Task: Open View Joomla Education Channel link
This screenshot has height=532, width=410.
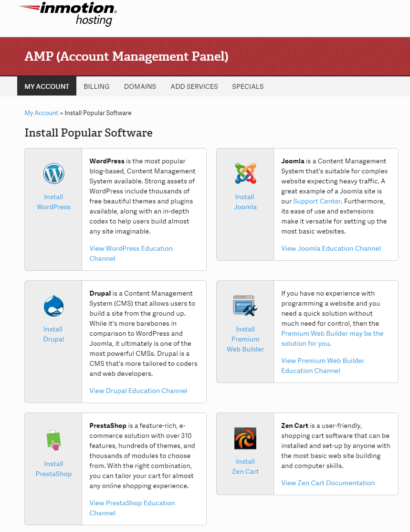Action: pyautogui.click(x=331, y=248)
